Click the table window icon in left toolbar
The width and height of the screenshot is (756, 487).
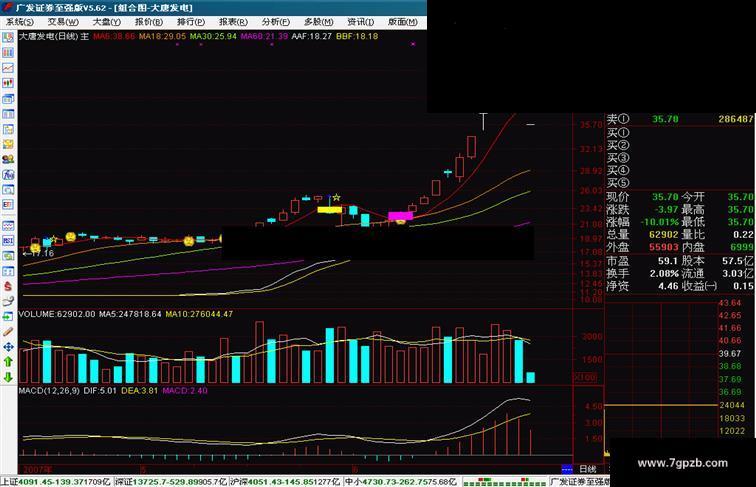coord(8,114)
